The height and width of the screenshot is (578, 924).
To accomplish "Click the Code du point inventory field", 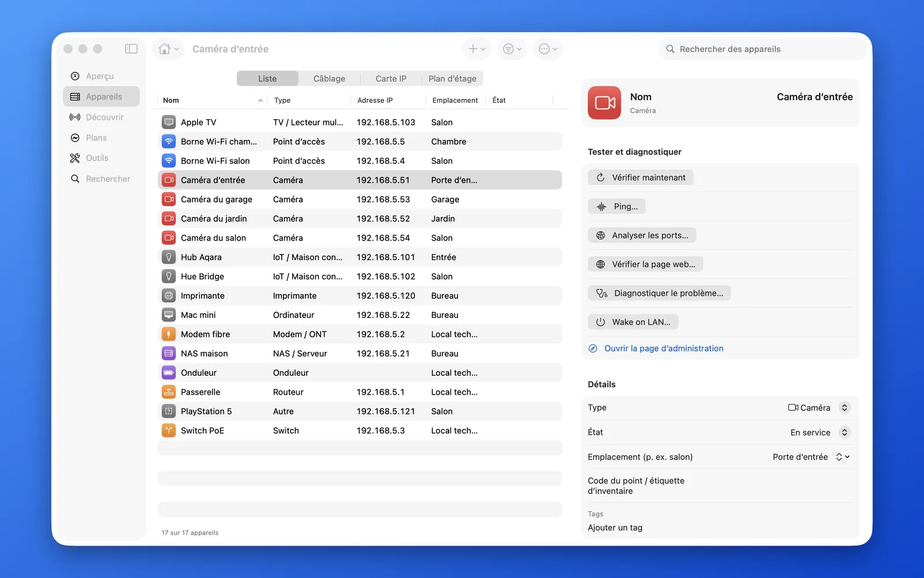I will [720, 486].
